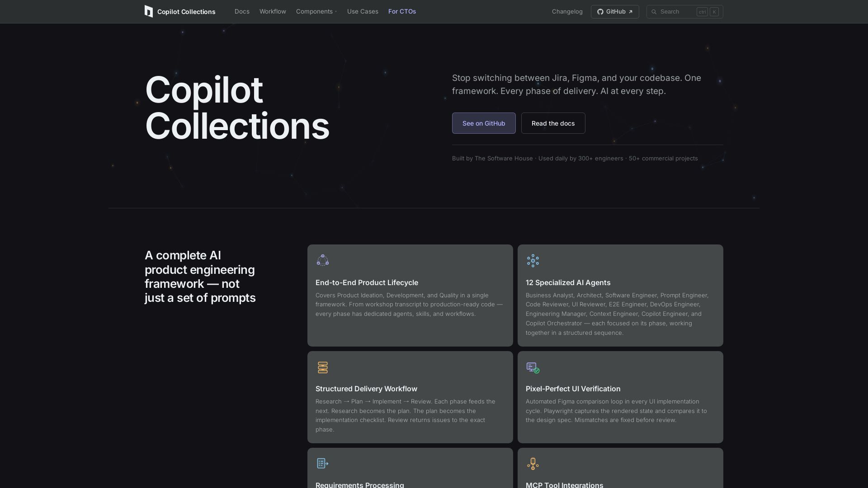Click the Copilot Collections brand title
This screenshot has height=488, width=868.
[186, 12]
